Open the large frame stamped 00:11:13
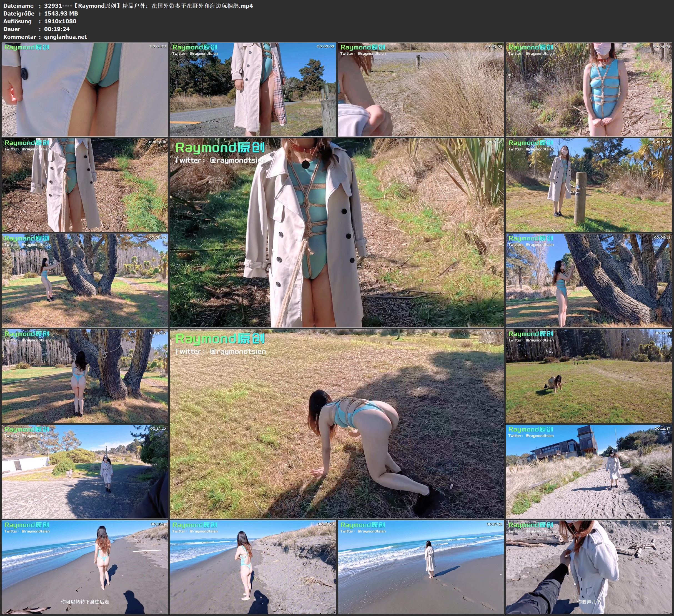Image resolution: width=674 pixels, height=616 pixels. 337,424
